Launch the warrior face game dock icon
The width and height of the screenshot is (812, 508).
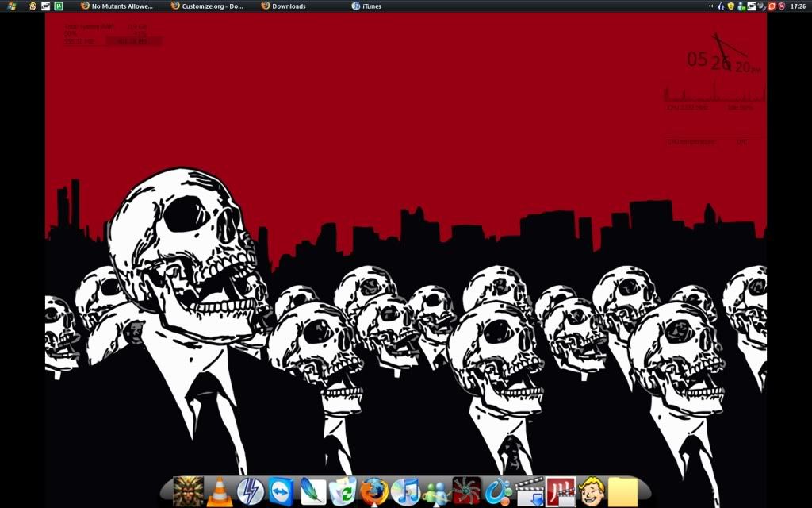tap(187, 491)
